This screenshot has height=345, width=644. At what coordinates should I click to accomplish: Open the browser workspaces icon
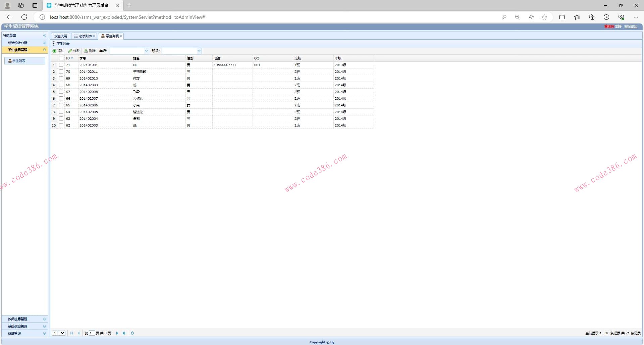(x=21, y=5)
